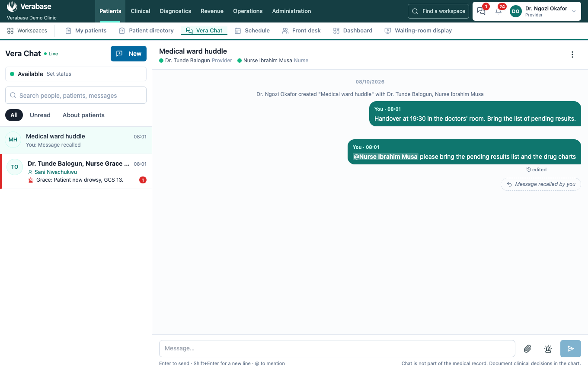
Task: Open the Operations menu
Action: 248,11
